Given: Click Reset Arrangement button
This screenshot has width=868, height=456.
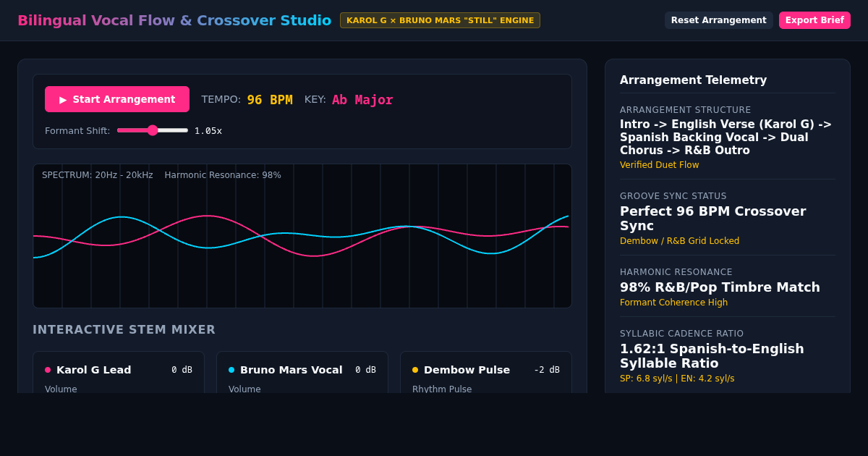Looking at the screenshot, I should [x=718, y=20].
